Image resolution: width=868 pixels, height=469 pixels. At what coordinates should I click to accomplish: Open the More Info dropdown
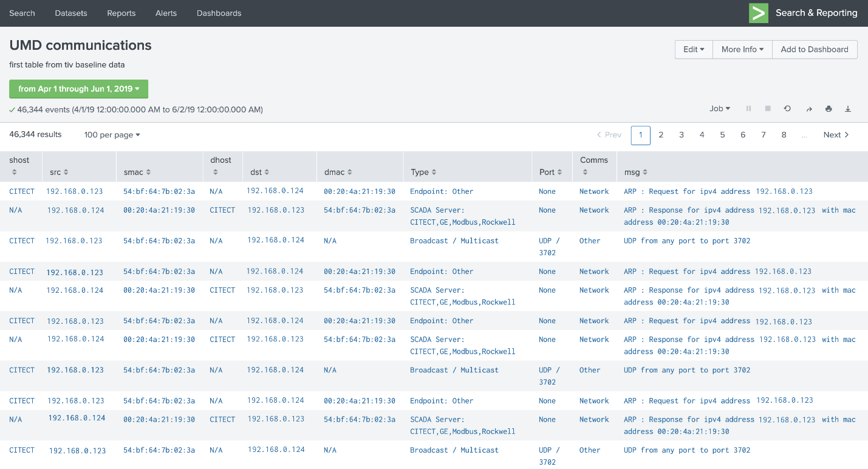[x=742, y=49]
